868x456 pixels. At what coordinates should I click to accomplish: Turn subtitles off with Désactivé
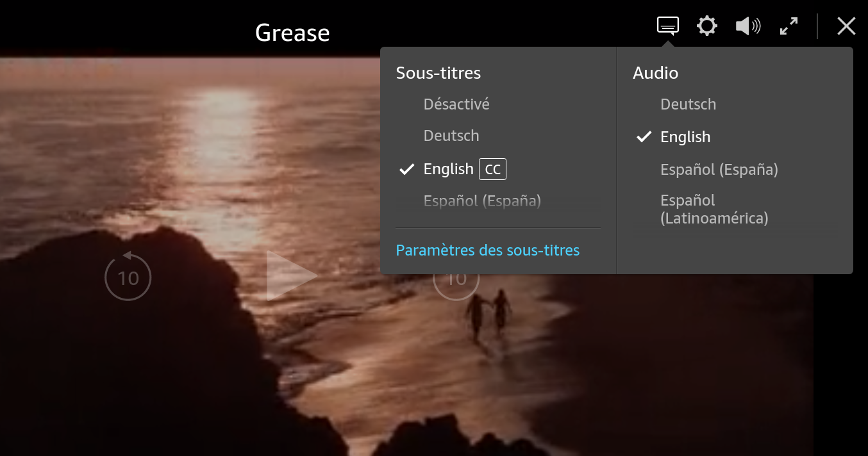pos(456,104)
